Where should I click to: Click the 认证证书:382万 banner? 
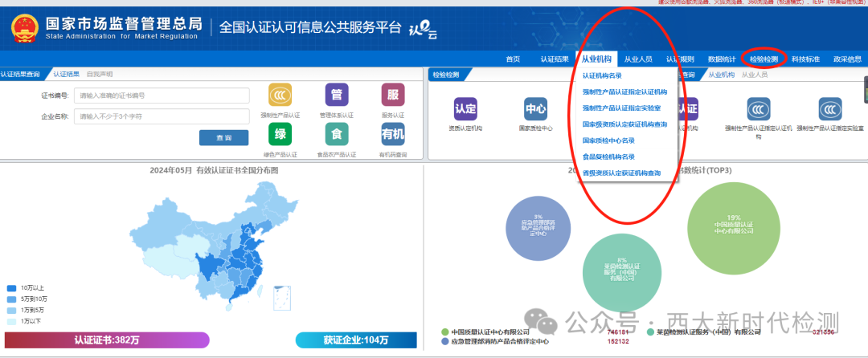[107, 340]
